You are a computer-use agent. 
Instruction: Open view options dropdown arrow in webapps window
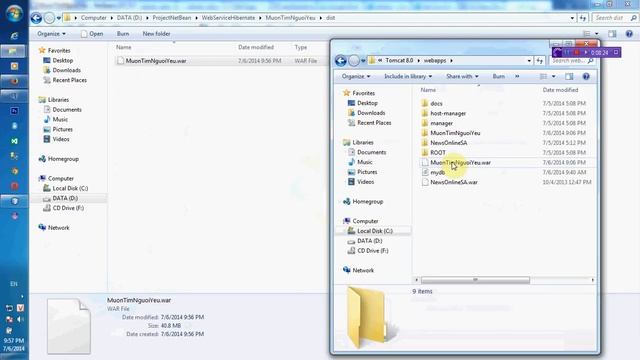coord(553,76)
